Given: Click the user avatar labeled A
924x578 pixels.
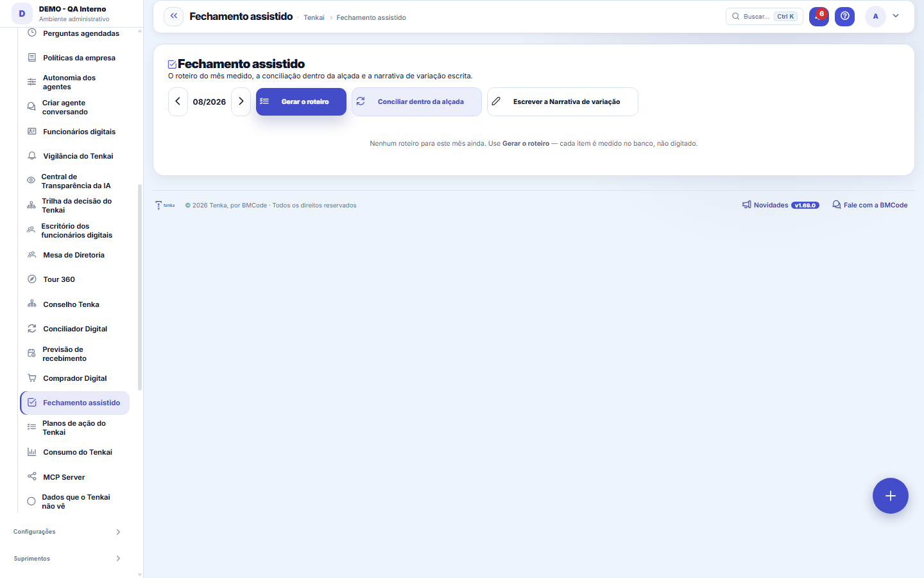Looking at the screenshot, I should tap(875, 16).
